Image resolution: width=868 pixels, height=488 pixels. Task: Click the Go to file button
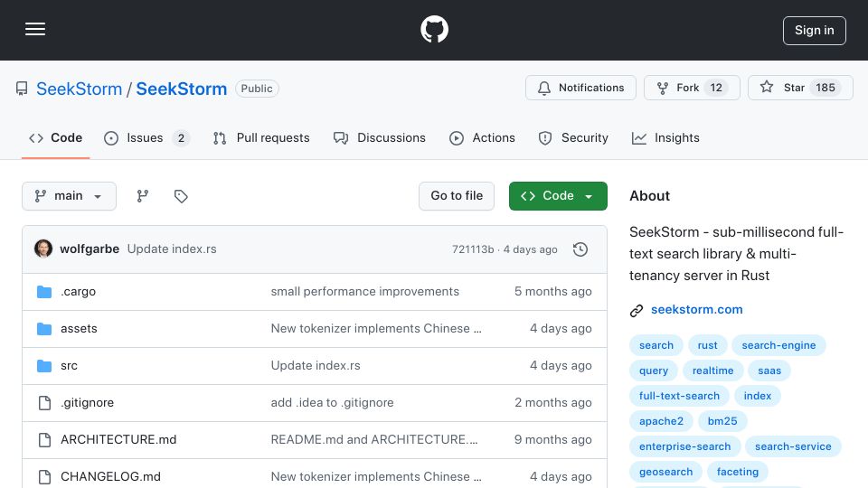(x=457, y=196)
